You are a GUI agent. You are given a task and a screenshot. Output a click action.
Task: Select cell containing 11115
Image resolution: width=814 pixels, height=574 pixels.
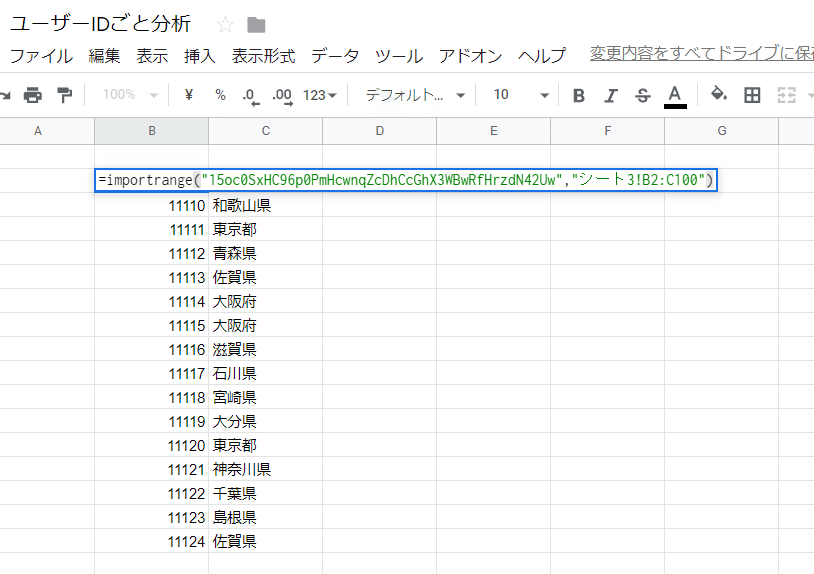(x=152, y=325)
